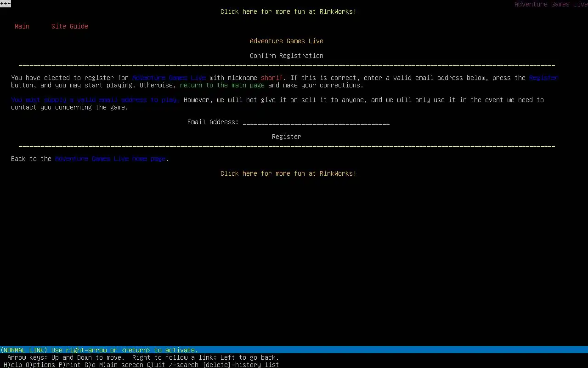Click the '[delete]=history list' command
The width and height of the screenshot is (588, 368).
[x=241, y=365]
